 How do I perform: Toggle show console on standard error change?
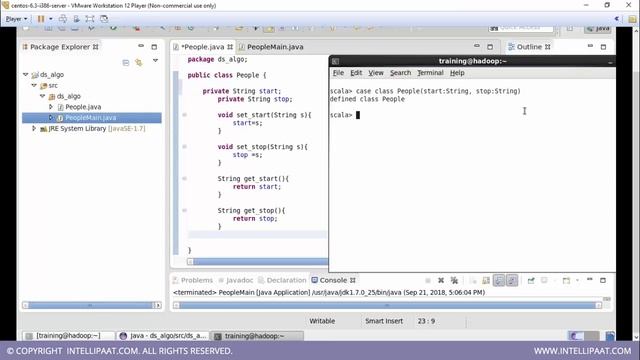click(x=512, y=280)
